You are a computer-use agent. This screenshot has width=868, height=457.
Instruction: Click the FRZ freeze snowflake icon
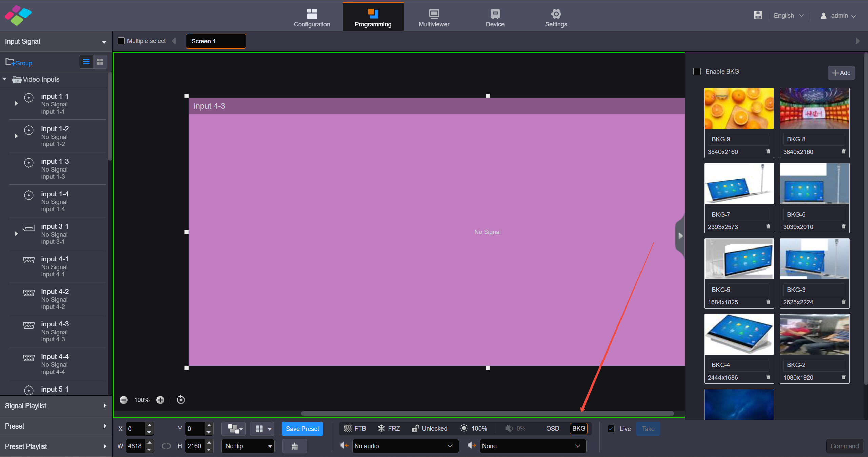(x=381, y=429)
